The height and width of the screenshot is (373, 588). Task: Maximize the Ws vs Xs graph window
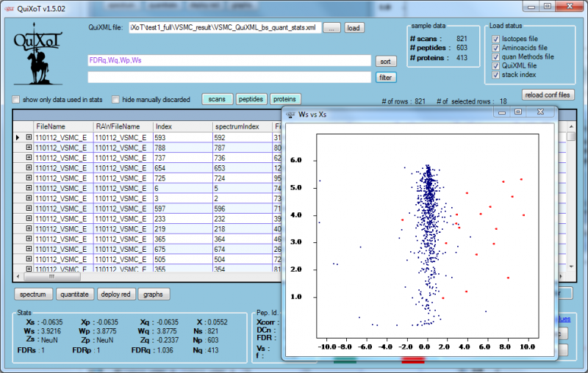coord(517,112)
